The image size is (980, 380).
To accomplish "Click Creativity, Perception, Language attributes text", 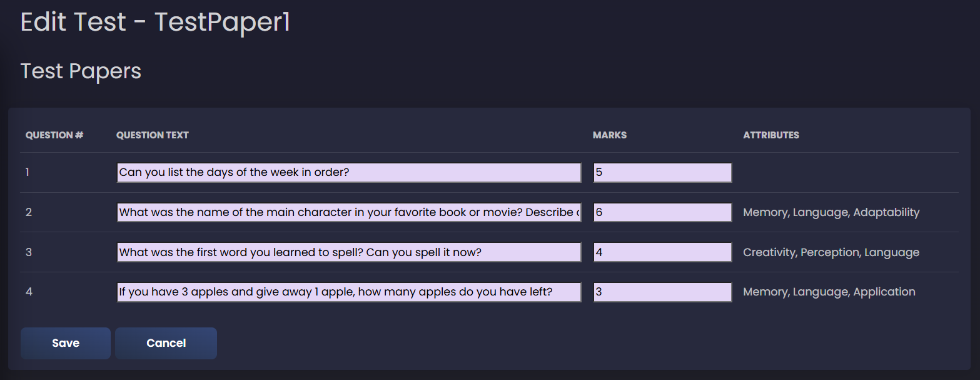I will coord(831,252).
